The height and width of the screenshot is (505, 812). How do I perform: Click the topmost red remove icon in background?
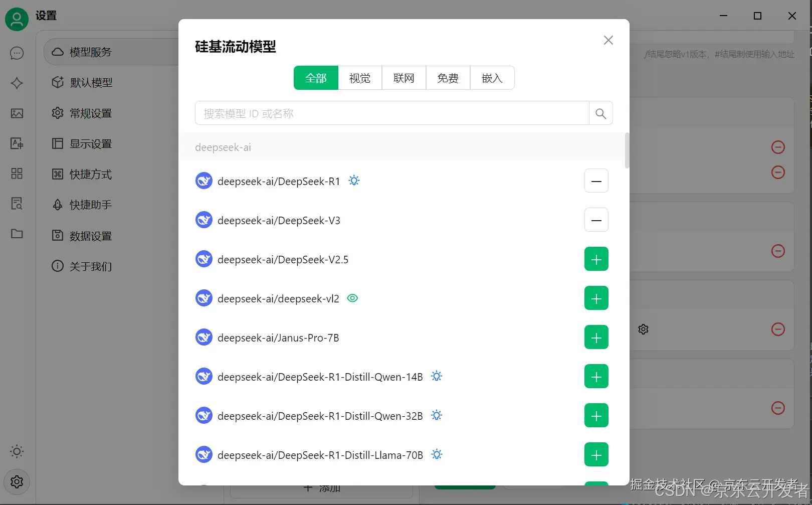pos(778,147)
